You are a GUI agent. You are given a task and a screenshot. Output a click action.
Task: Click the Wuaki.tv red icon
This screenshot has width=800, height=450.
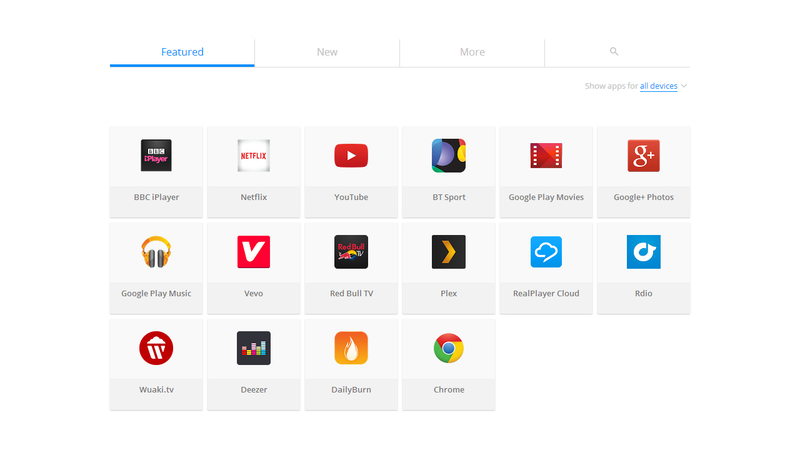pyautogui.click(x=156, y=348)
